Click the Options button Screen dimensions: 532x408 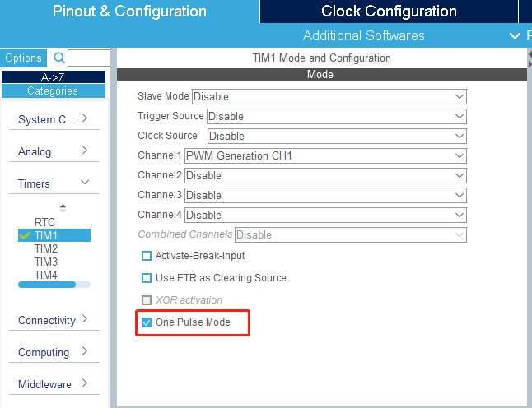[23, 58]
